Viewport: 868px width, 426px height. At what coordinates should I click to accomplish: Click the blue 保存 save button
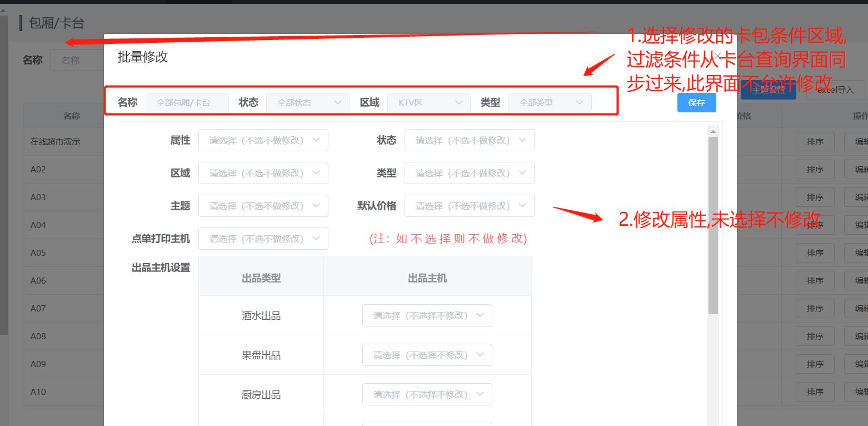696,103
